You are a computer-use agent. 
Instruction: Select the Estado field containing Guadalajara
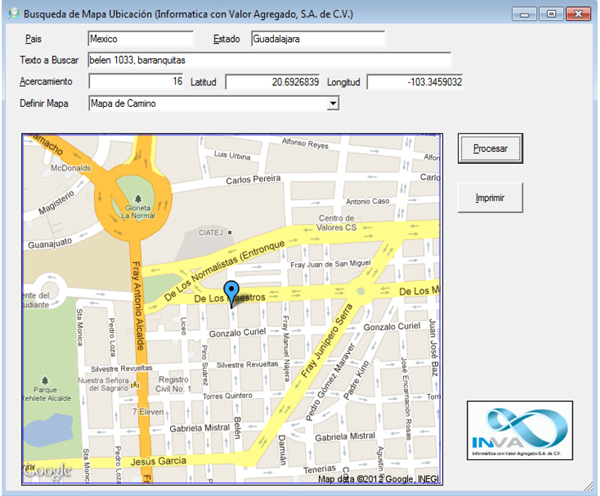(x=316, y=39)
